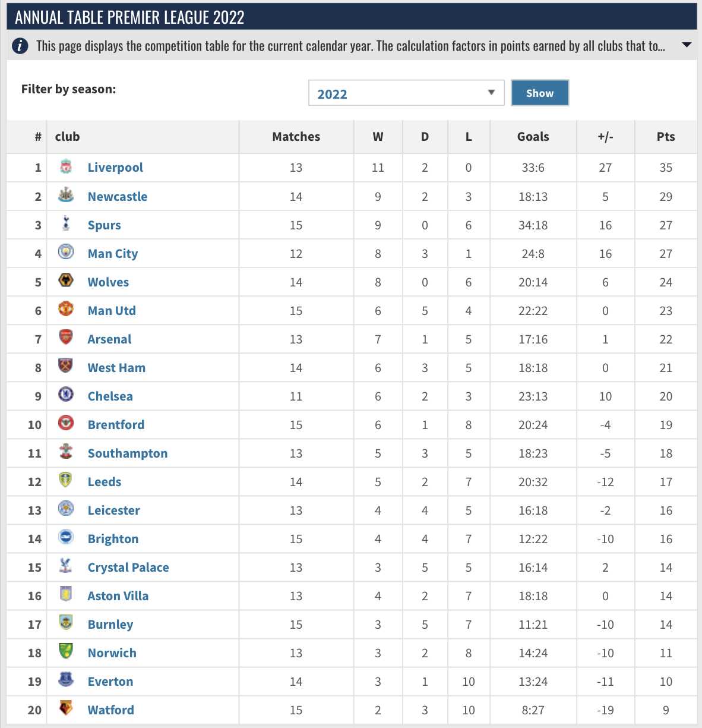Click the Pts column header
The image size is (702, 728).
click(666, 137)
